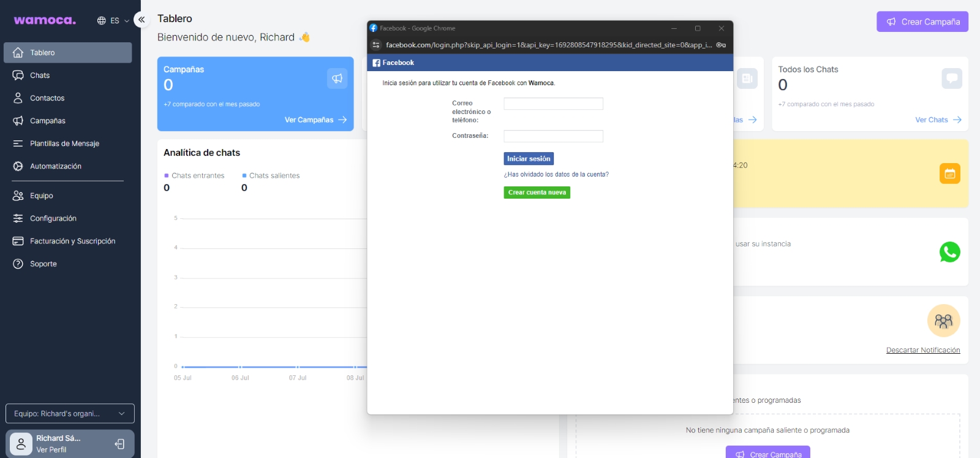Click Crear cuenta nueva button

[x=537, y=193]
